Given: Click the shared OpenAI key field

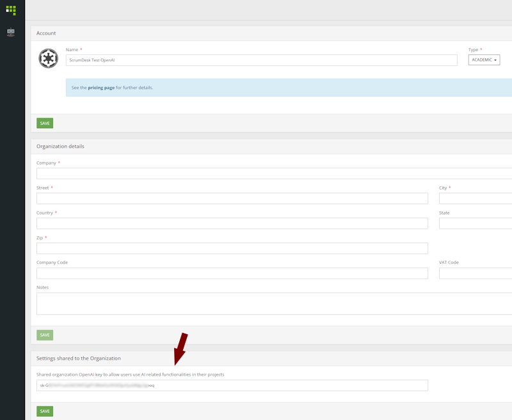Looking at the screenshot, I should click(232, 385).
